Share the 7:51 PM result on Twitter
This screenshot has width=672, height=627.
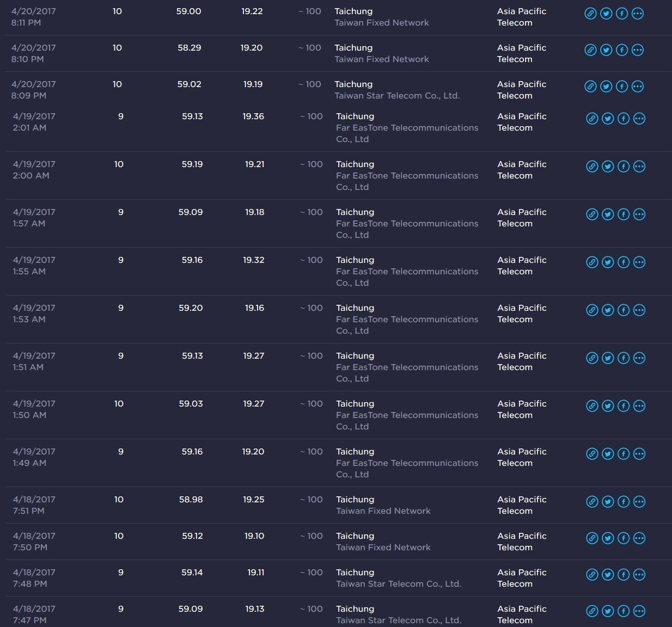point(608,502)
